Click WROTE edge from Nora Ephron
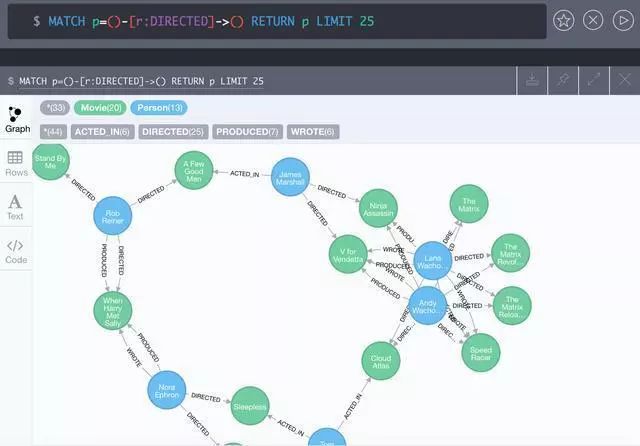The width and height of the screenshot is (640, 446). click(134, 357)
